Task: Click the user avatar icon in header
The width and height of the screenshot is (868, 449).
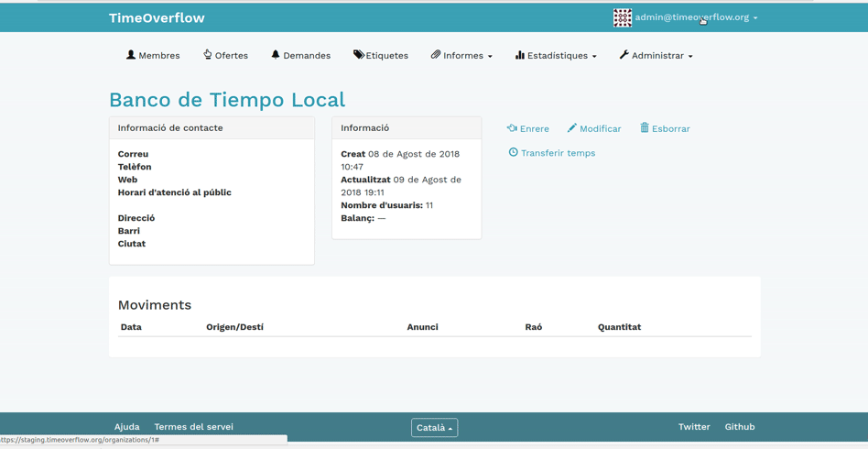Action: 623,17
